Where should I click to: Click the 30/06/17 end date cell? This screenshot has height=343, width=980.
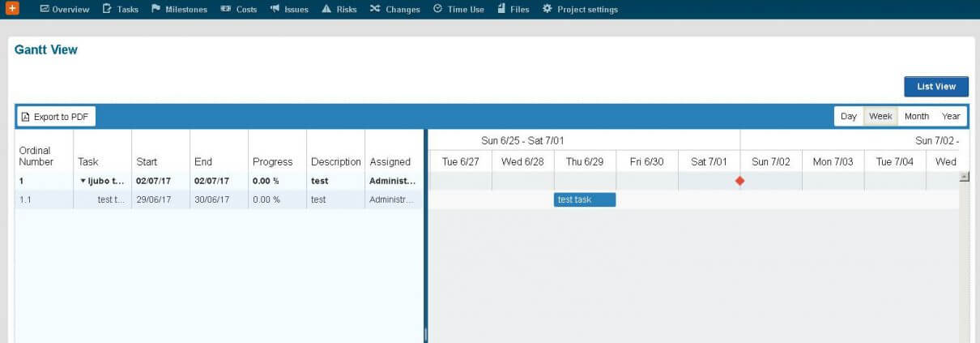219,199
